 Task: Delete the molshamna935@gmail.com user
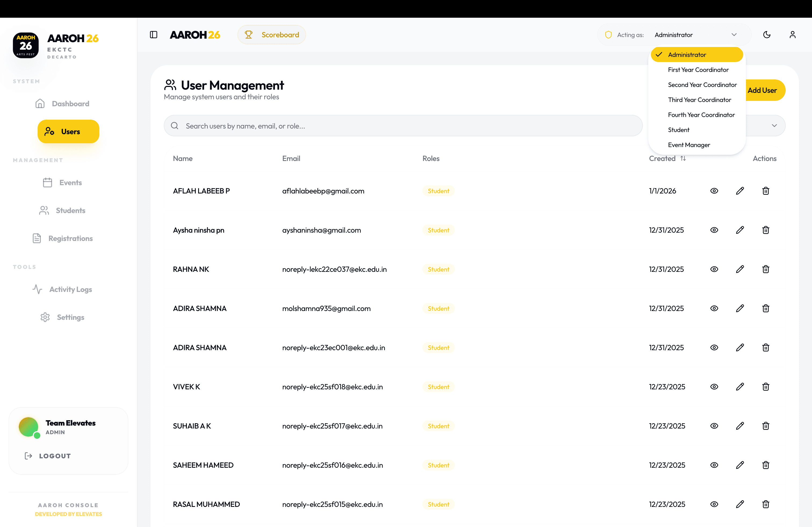click(x=766, y=309)
